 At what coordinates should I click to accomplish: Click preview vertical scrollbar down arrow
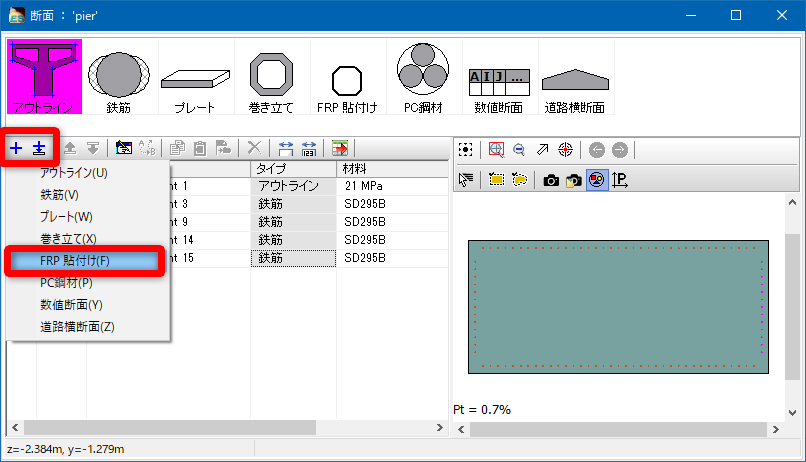(793, 413)
